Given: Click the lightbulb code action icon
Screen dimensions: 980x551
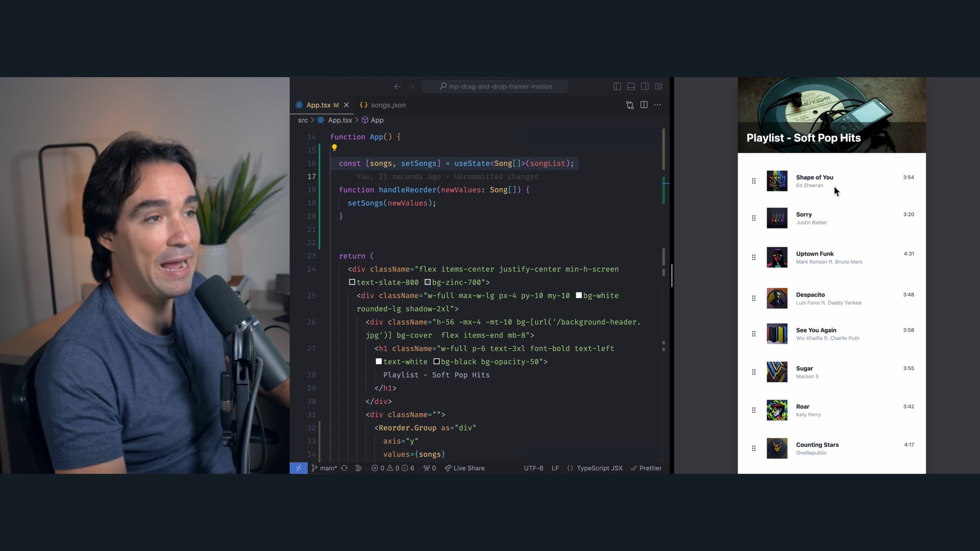Looking at the screenshot, I should [x=334, y=148].
